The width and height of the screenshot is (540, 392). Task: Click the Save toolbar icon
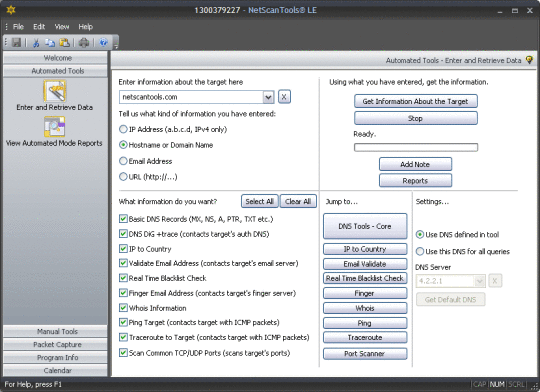(x=16, y=42)
